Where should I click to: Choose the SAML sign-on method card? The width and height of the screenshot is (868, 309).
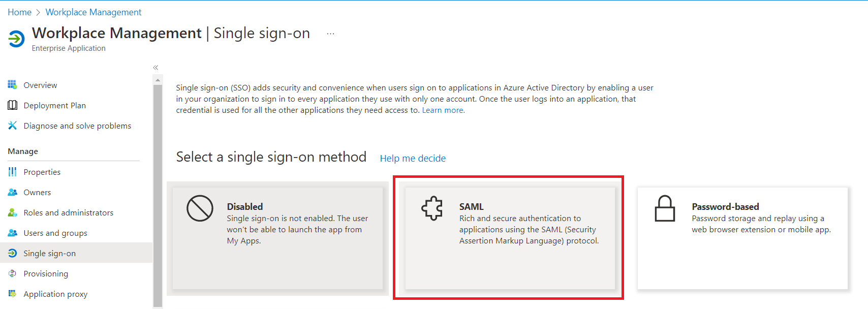510,238
